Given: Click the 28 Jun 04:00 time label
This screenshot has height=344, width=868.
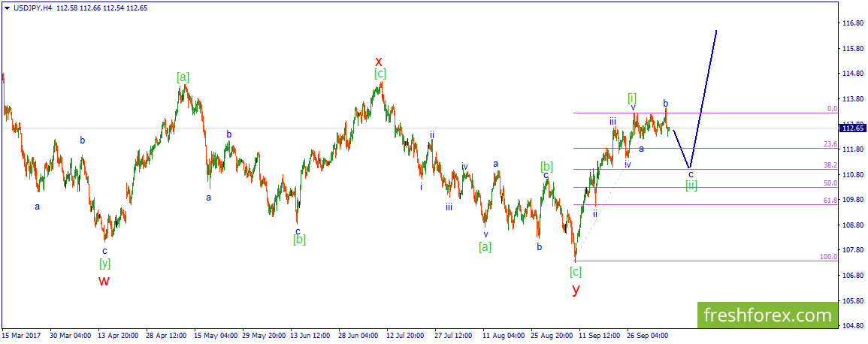Looking at the screenshot, I should click(358, 336).
